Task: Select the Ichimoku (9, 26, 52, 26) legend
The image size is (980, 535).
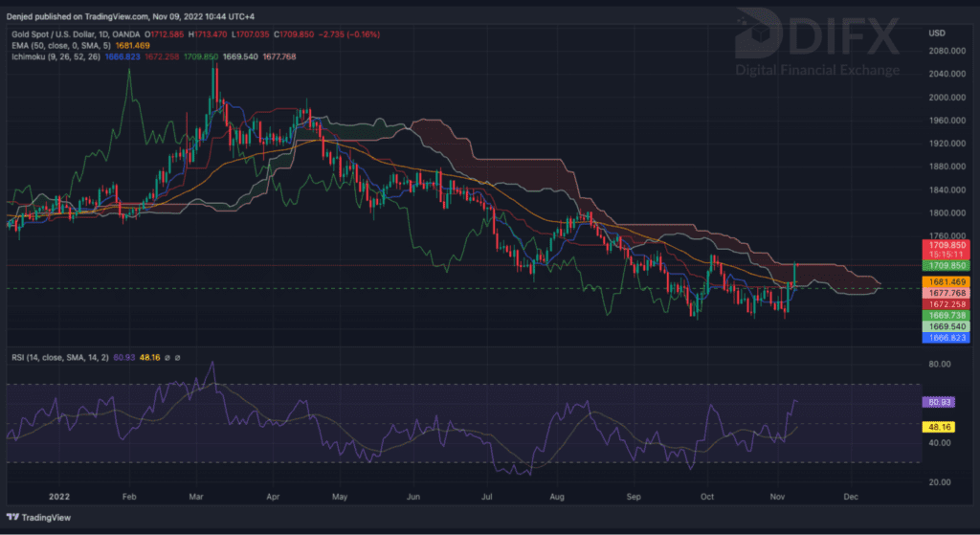Action: pos(56,56)
